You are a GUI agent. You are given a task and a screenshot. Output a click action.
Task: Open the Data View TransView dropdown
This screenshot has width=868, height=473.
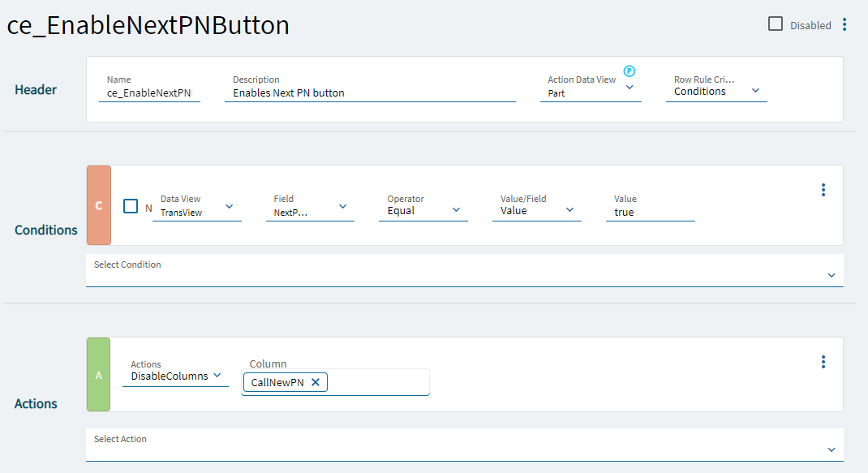tap(229, 207)
